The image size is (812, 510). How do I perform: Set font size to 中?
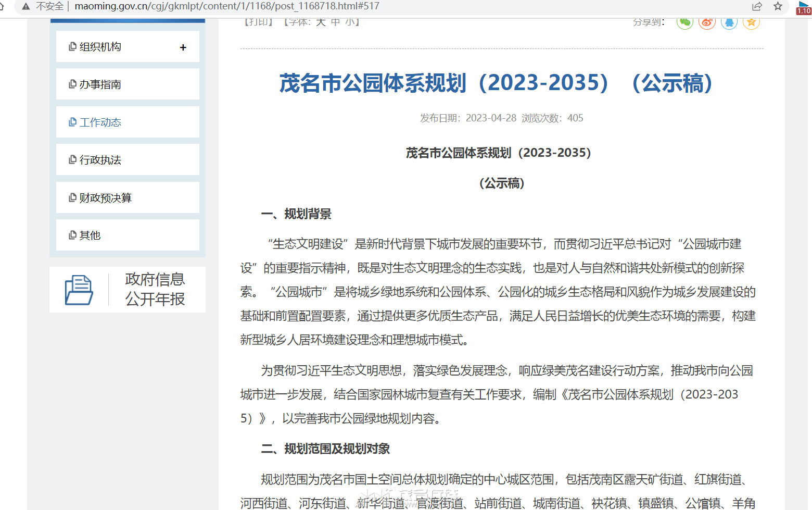coord(335,22)
